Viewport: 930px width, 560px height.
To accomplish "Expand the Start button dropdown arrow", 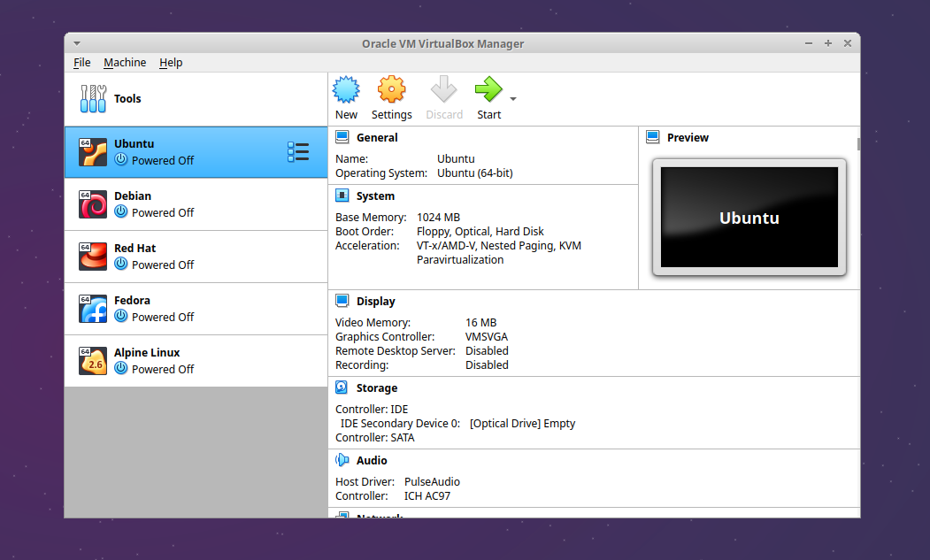I will click(x=513, y=98).
